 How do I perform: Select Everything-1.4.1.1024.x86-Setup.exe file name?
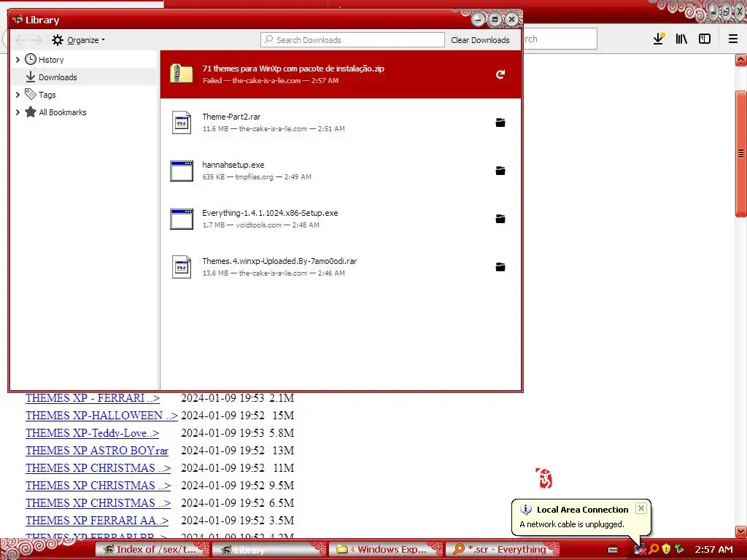coord(270,213)
